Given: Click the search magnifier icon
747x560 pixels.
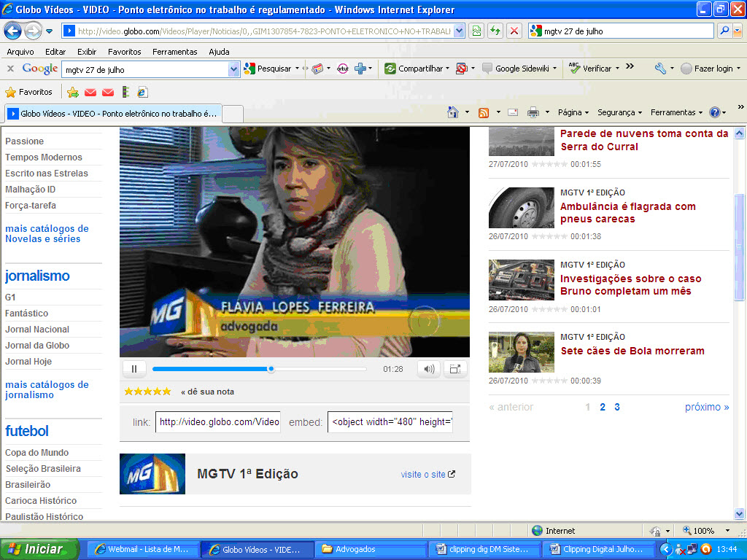Looking at the screenshot, I should tap(724, 31).
